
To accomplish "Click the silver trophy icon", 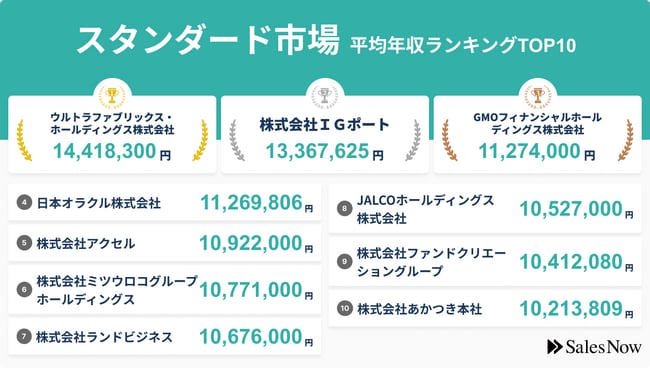I will [x=325, y=96].
